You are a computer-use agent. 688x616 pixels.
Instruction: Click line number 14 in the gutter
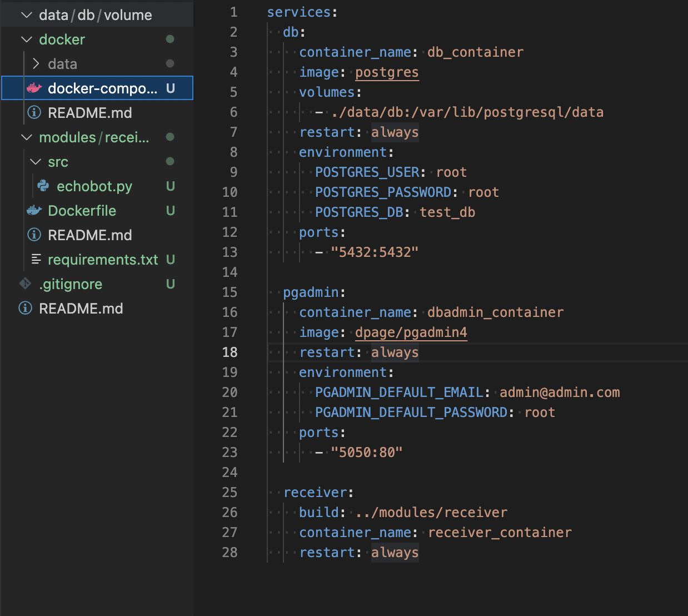click(230, 272)
